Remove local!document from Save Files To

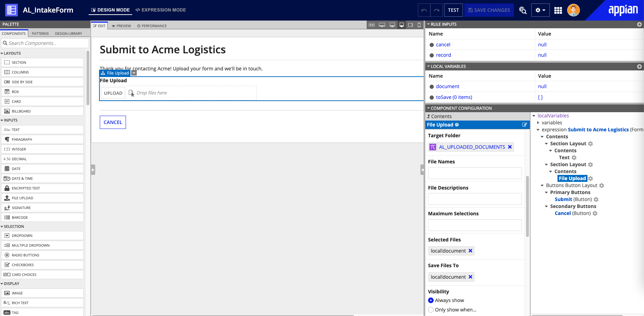[x=470, y=277]
